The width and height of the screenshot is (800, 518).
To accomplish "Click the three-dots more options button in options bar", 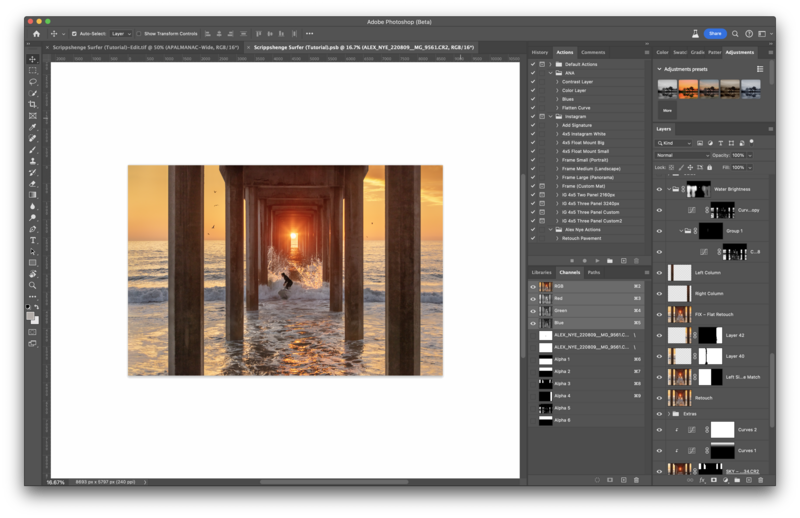I will point(310,34).
